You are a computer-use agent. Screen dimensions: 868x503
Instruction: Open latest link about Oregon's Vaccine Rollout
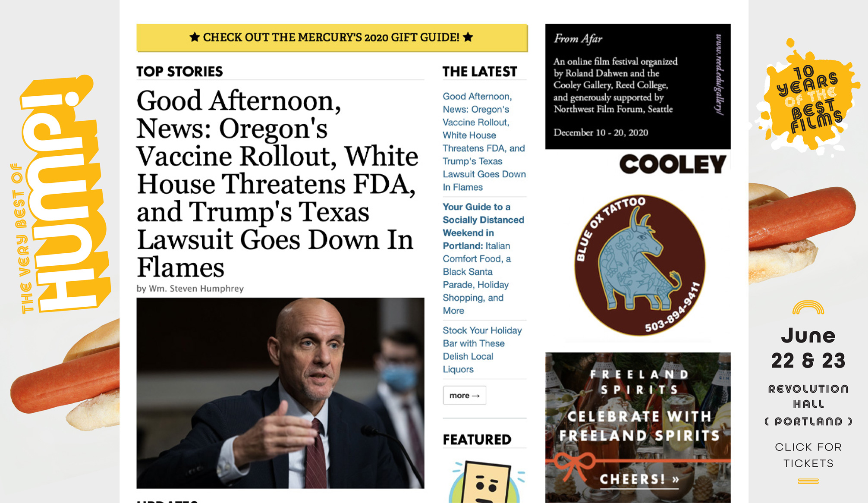pos(484,142)
